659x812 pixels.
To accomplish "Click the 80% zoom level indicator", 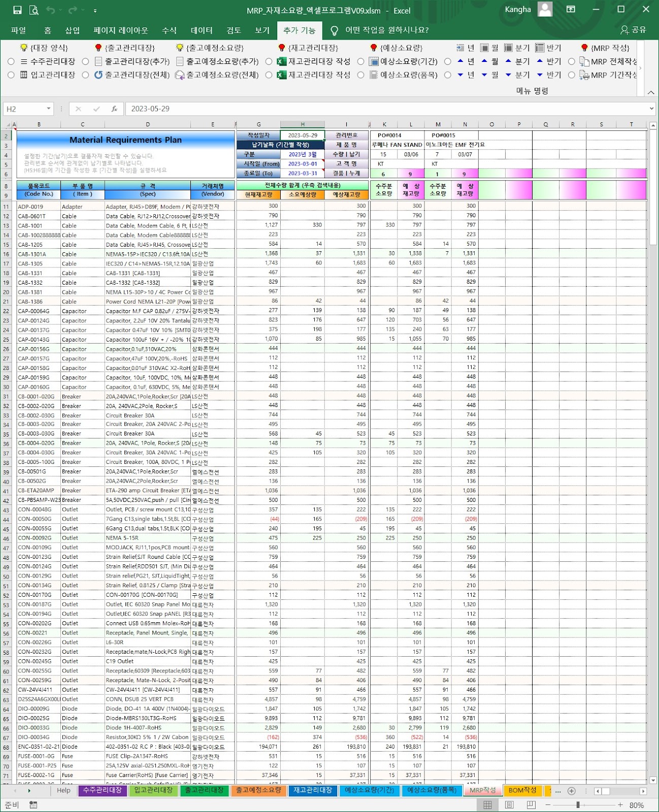I will pyautogui.click(x=637, y=805).
